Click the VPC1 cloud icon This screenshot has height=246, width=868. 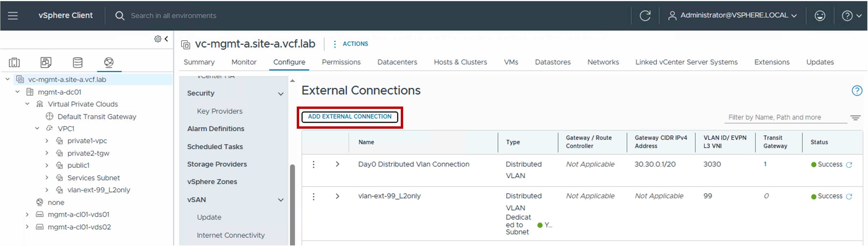pyautogui.click(x=50, y=128)
